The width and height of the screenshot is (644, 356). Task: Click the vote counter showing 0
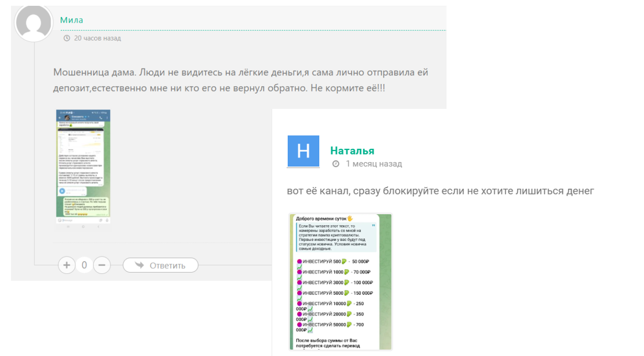click(84, 265)
